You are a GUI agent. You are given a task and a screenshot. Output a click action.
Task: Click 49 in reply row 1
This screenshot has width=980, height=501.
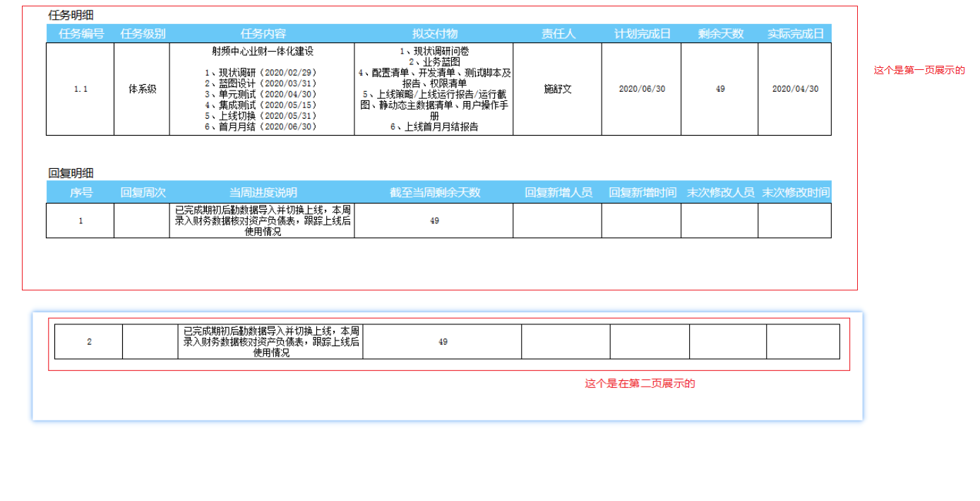434,220
